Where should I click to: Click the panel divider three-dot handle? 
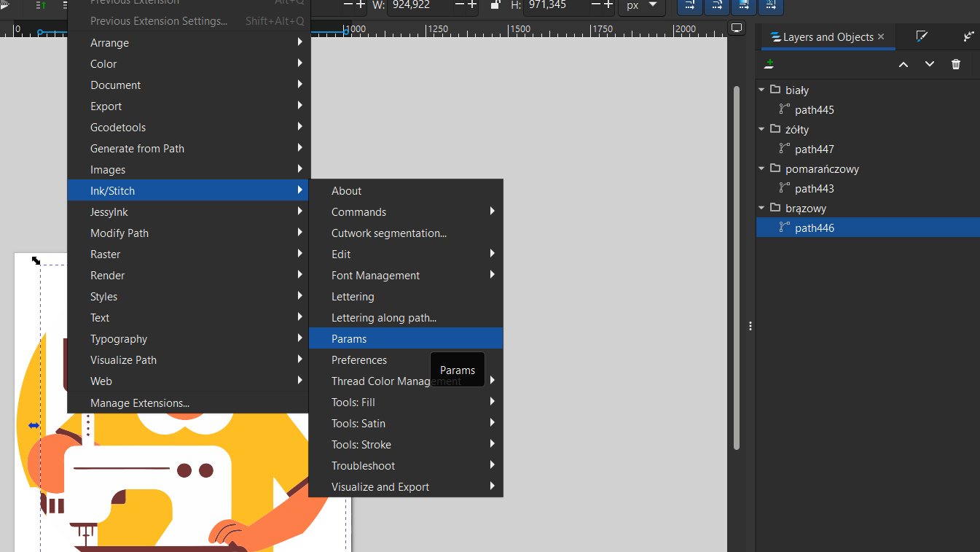[x=750, y=326]
